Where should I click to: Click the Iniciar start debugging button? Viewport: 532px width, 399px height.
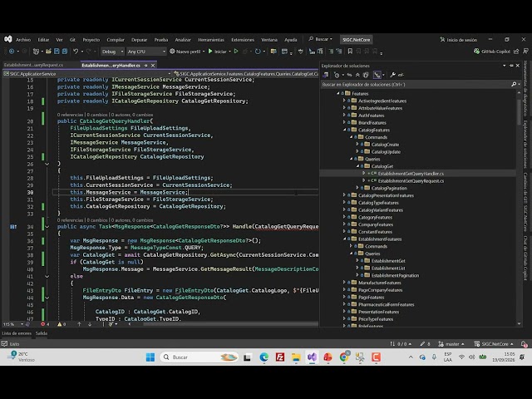click(x=217, y=52)
